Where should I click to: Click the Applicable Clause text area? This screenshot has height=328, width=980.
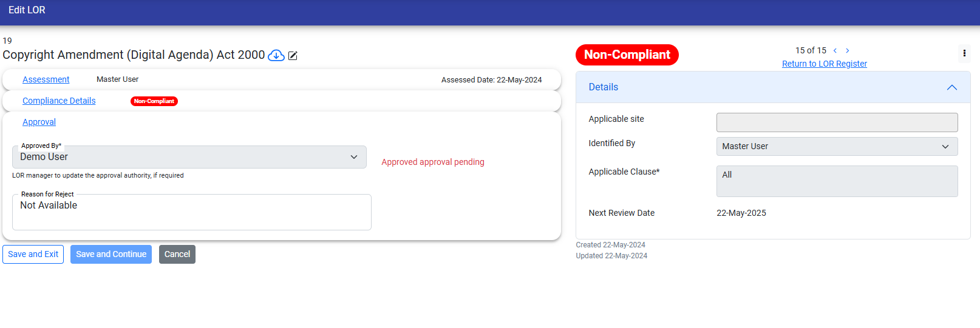coord(837,181)
